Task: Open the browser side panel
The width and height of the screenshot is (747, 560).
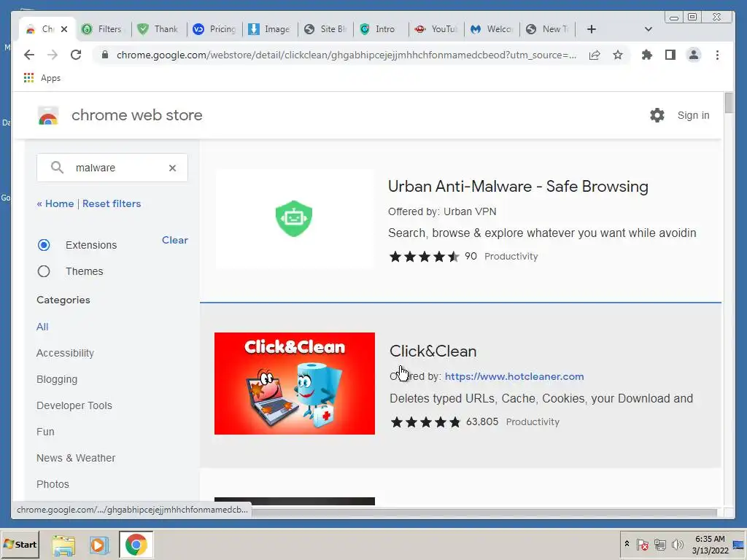Action: tap(670, 55)
